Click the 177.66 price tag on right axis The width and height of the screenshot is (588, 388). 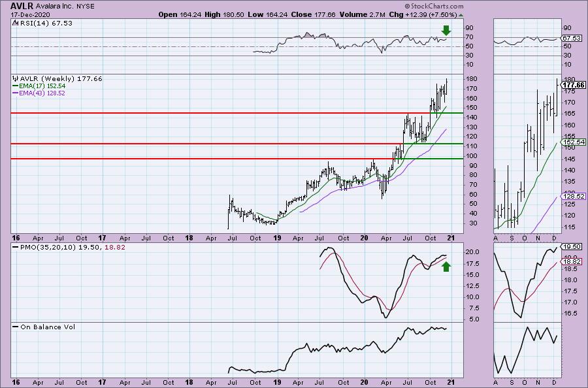[x=574, y=85]
